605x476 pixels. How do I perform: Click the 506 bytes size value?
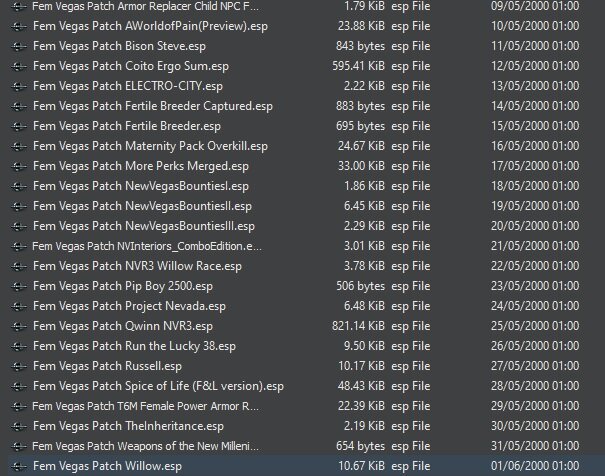360,287
